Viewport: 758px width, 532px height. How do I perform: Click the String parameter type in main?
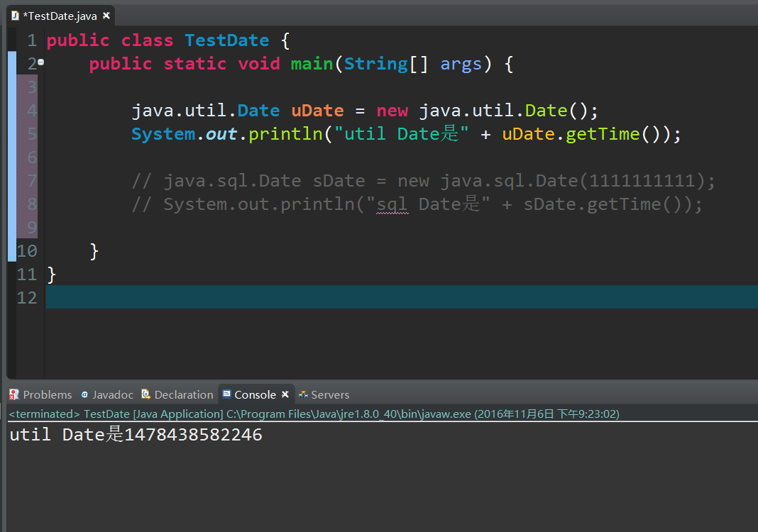tap(376, 64)
